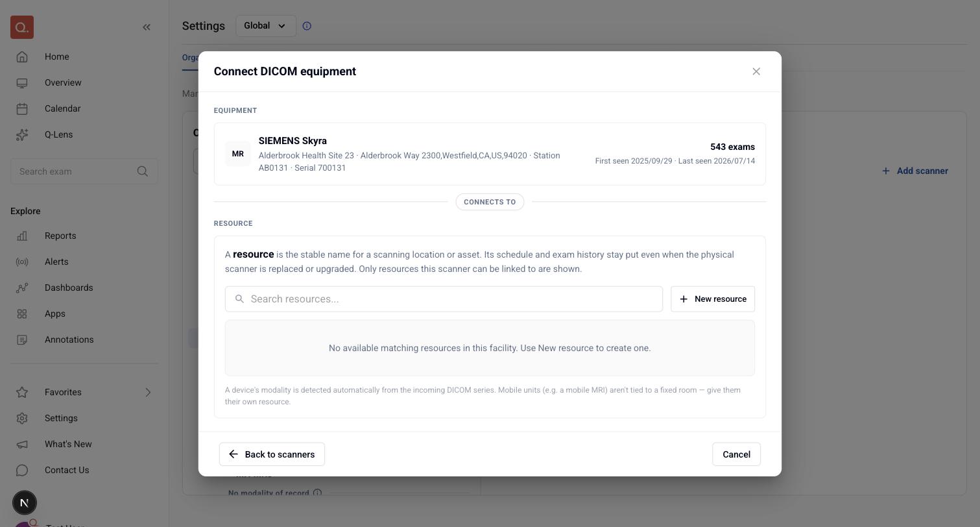Click the Settings gear icon
This screenshot has width=980, height=527.
coord(22,418)
